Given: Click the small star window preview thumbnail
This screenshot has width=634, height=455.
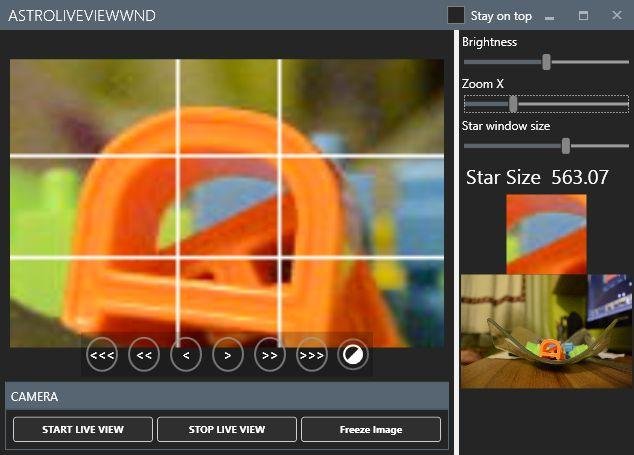Looking at the screenshot, I should tap(546, 234).
